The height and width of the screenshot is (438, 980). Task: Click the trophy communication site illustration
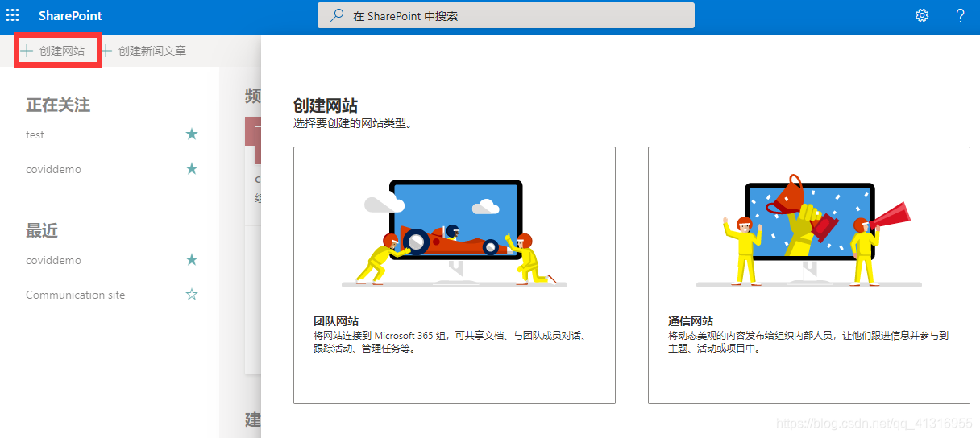tap(809, 232)
